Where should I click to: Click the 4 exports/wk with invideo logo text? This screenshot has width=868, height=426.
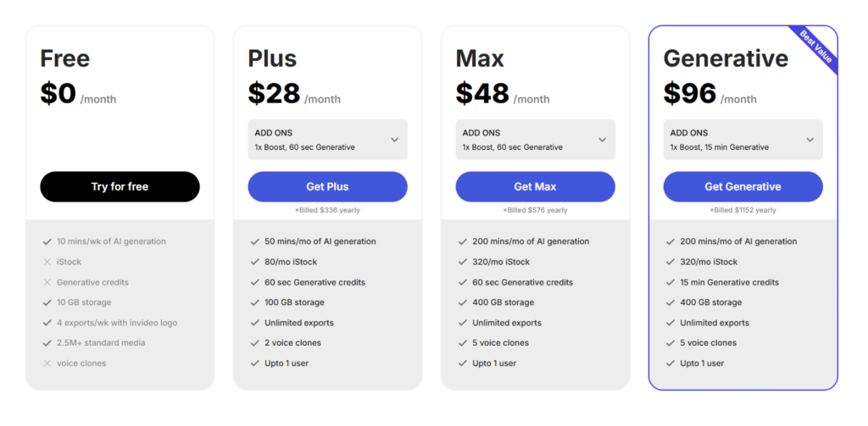point(117,323)
